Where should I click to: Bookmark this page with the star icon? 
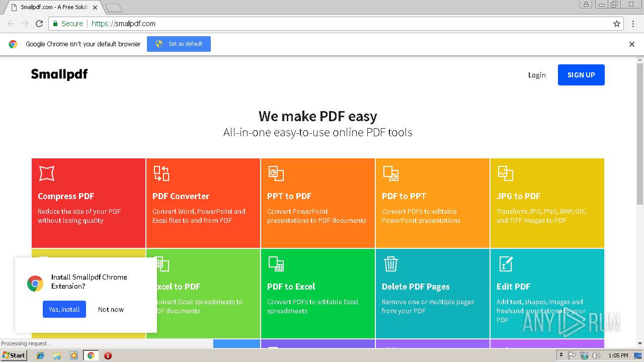(x=617, y=24)
